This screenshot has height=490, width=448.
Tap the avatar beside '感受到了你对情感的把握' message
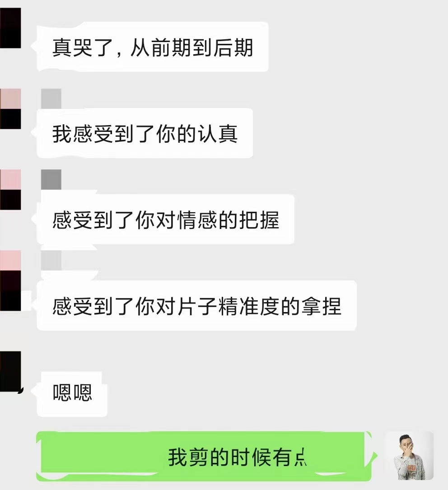tap(10, 190)
